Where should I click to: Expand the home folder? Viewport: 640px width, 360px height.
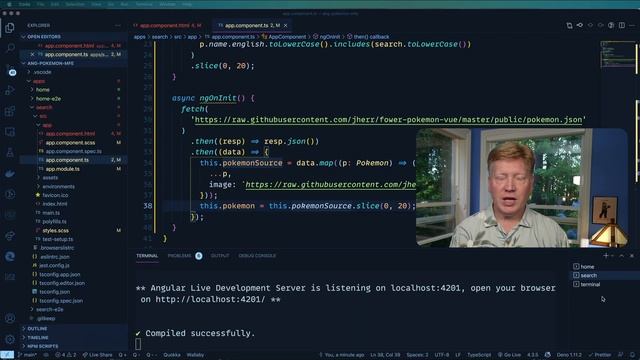pyautogui.click(x=42, y=89)
